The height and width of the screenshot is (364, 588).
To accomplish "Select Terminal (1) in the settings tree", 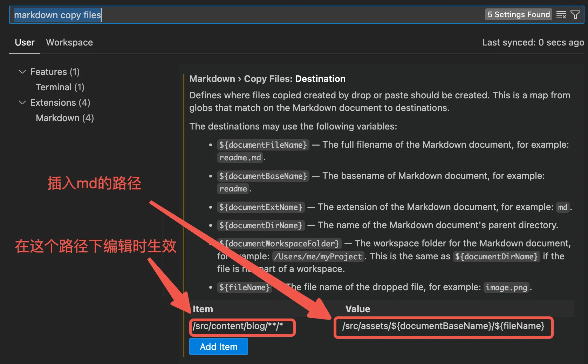I will coord(60,87).
